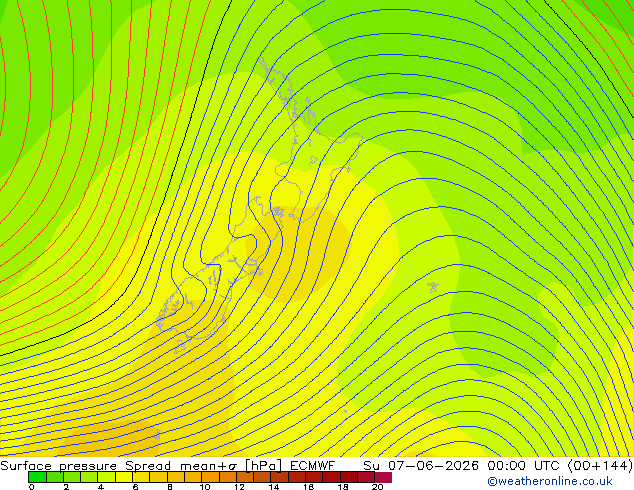
Task: Click the legend scale label '18'
Action: [343, 487]
